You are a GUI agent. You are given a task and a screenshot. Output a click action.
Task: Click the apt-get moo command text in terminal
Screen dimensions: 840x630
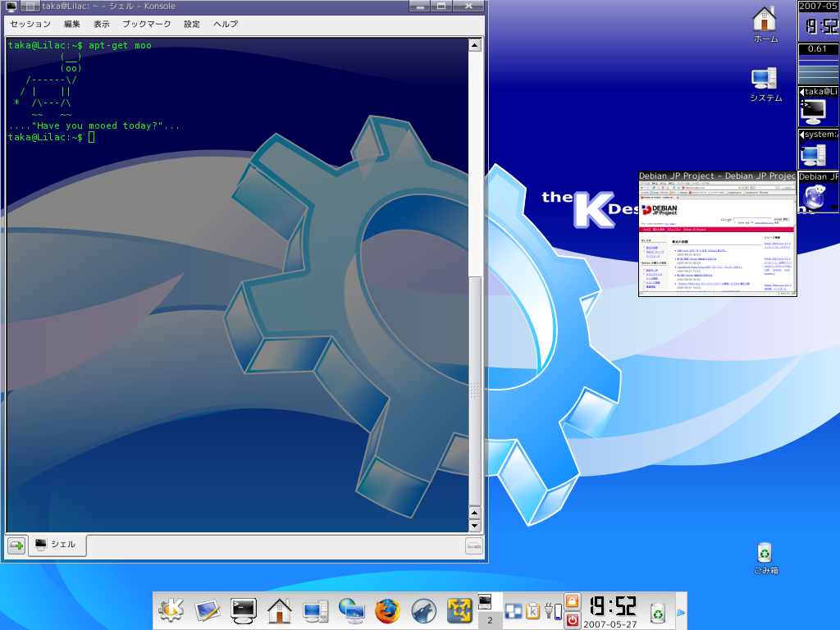click(120, 46)
